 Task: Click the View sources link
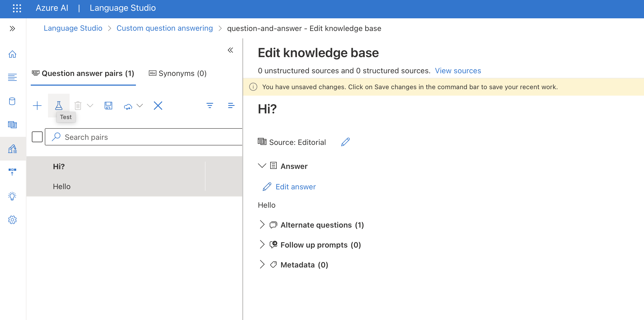(458, 71)
